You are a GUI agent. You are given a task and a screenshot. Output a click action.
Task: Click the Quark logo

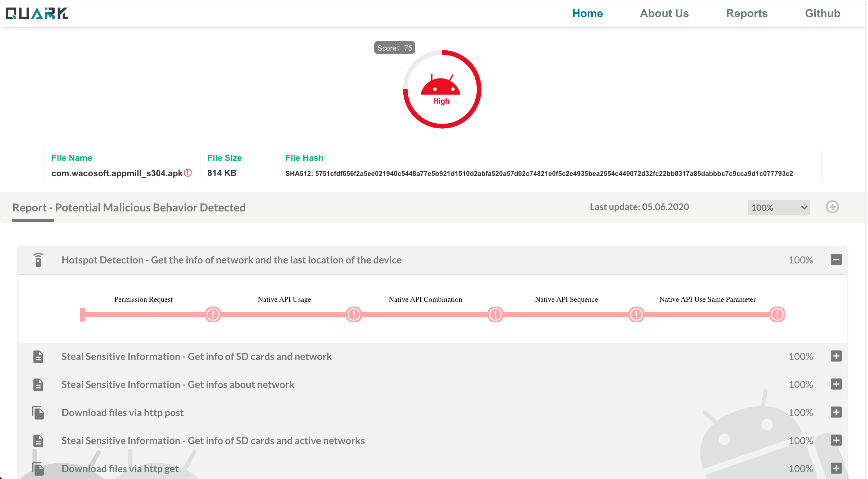(37, 13)
